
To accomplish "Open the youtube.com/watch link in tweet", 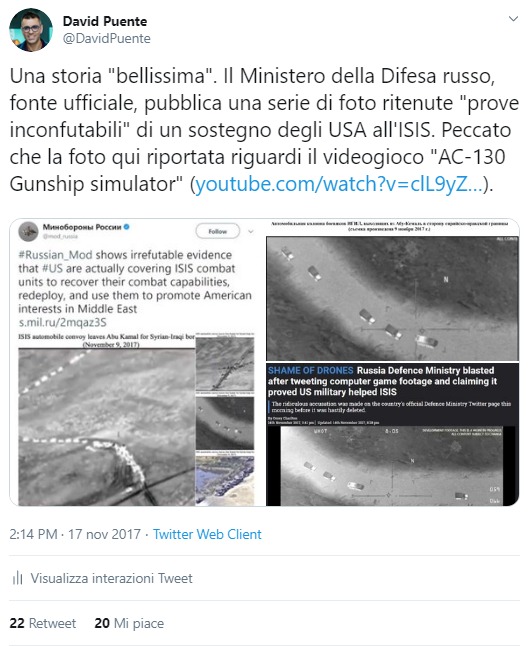I will point(338,184).
